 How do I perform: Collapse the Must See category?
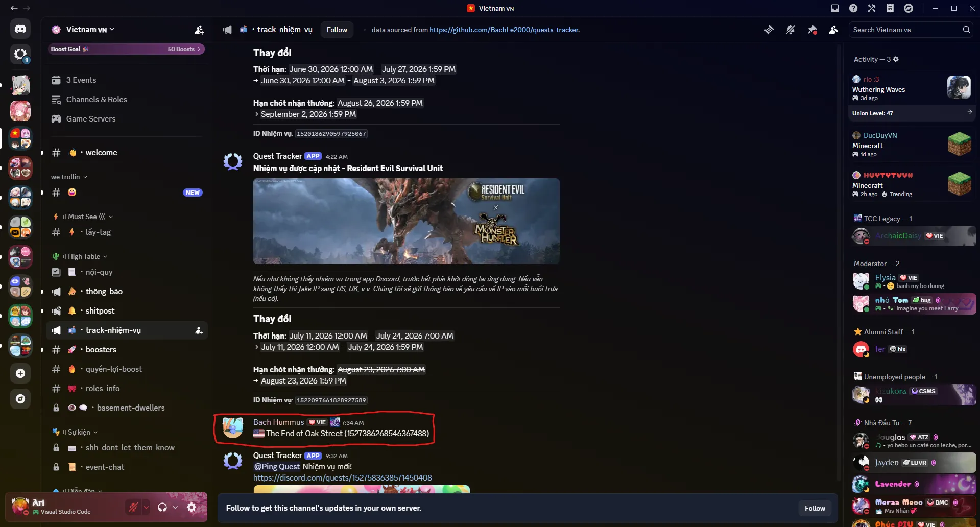click(x=83, y=217)
